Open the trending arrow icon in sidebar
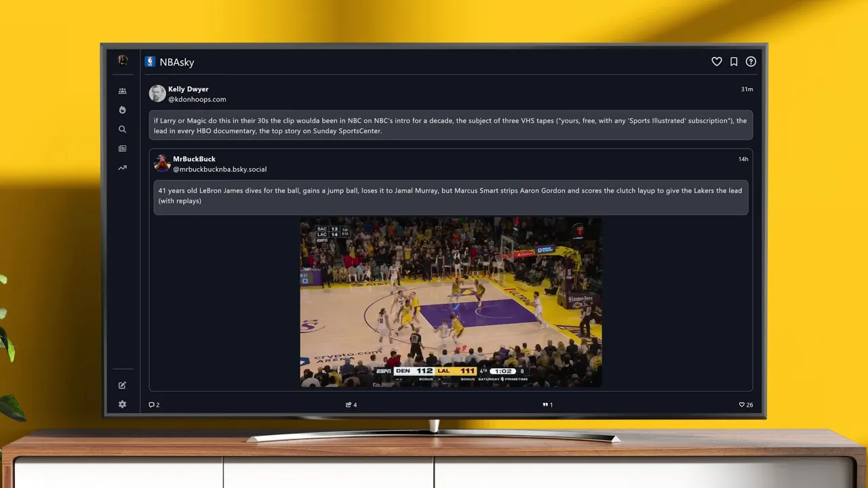868x488 pixels. (x=122, y=168)
